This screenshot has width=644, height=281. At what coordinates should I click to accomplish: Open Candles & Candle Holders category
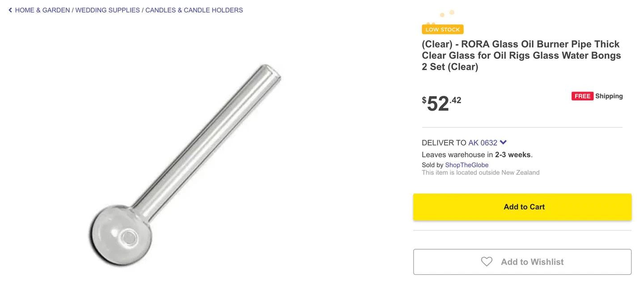[194, 10]
